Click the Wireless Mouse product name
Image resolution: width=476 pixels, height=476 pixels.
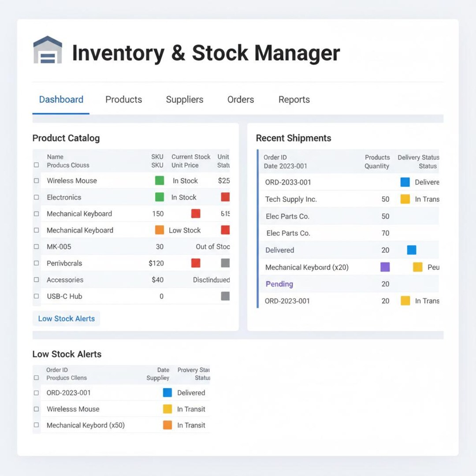[x=72, y=181]
